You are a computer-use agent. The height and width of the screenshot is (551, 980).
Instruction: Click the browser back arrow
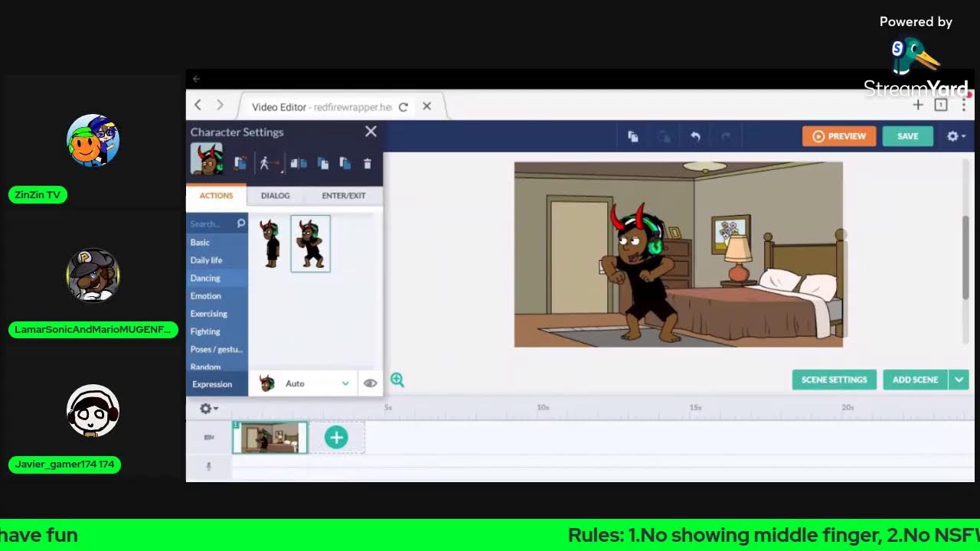(198, 105)
